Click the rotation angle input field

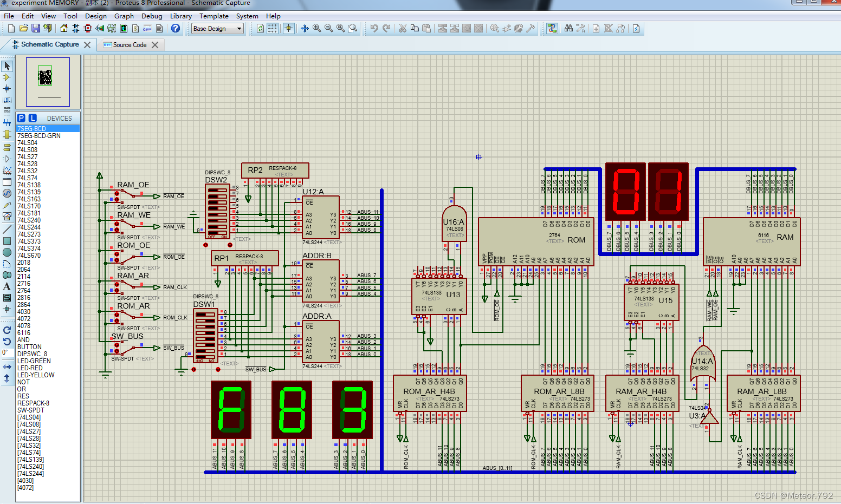coord(7,352)
